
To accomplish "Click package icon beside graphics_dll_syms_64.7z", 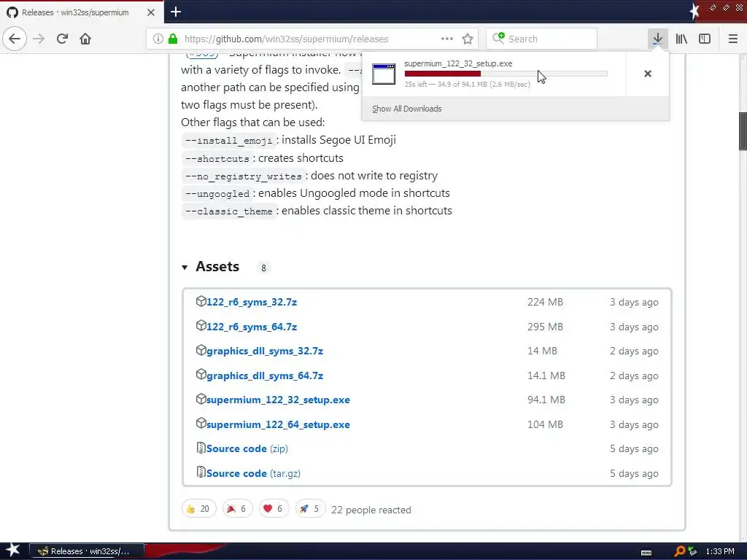I will (201, 375).
